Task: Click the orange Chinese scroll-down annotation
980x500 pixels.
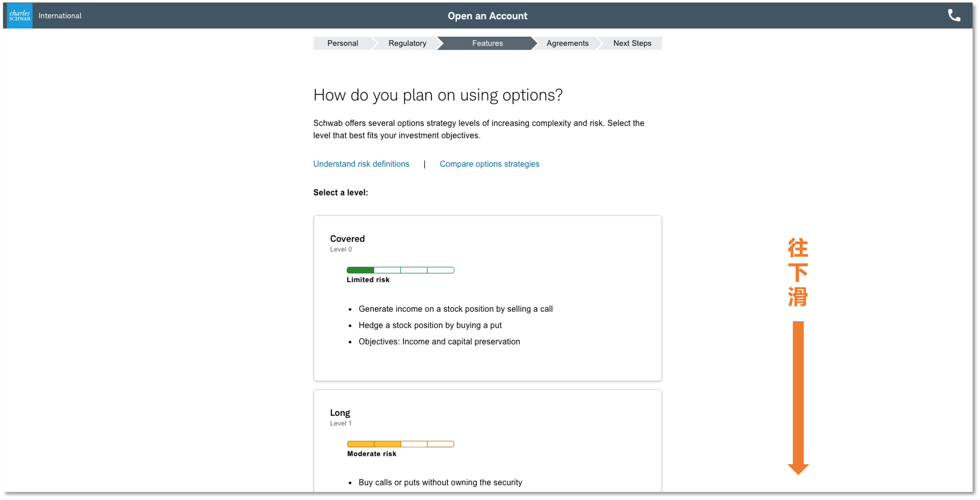Action: 798,272
